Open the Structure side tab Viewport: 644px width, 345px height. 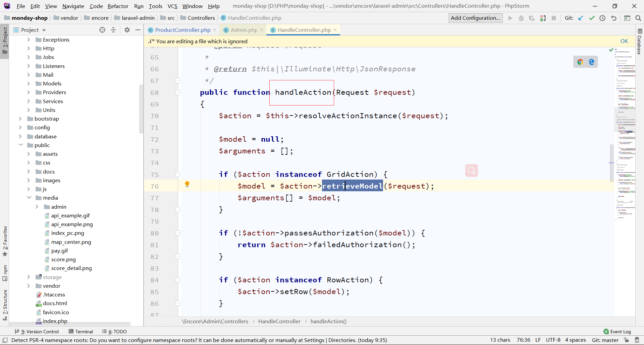pyautogui.click(x=5, y=305)
